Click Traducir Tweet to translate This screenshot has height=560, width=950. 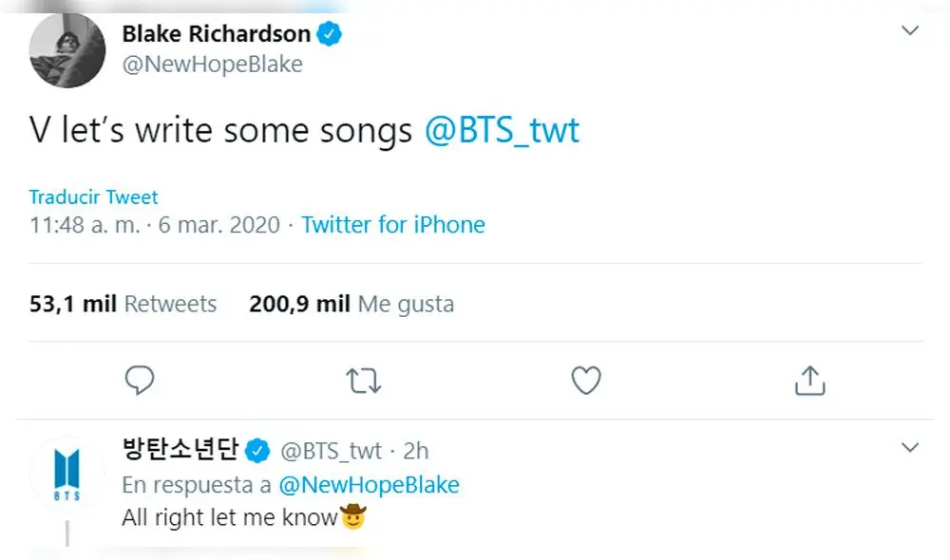[x=92, y=196]
